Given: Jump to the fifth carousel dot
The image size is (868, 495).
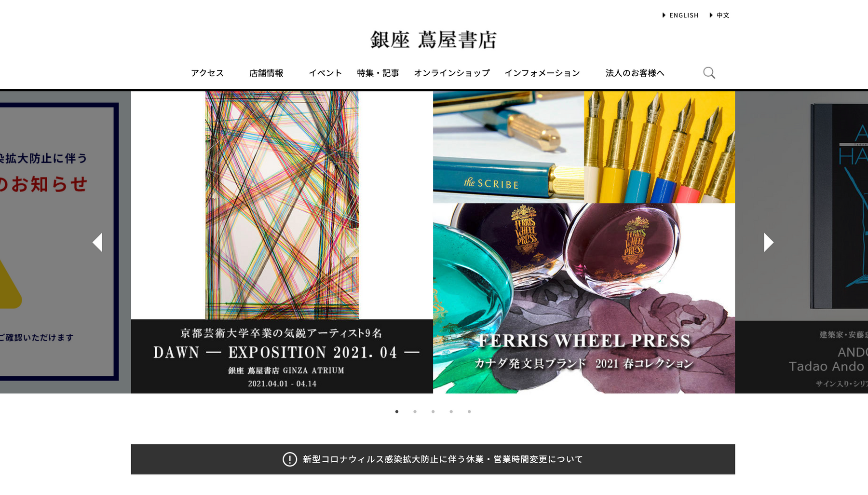Looking at the screenshot, I should (x=469, y=412).
